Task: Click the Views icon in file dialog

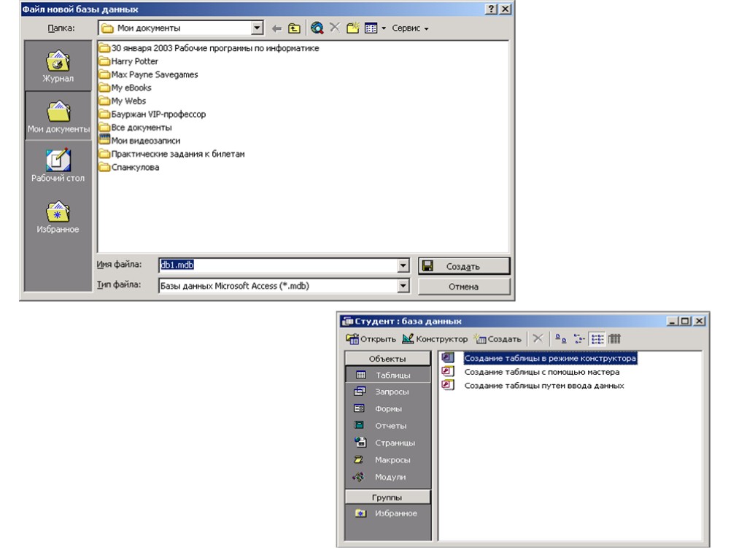Action: pyautogui.click(x=371, y=28)
